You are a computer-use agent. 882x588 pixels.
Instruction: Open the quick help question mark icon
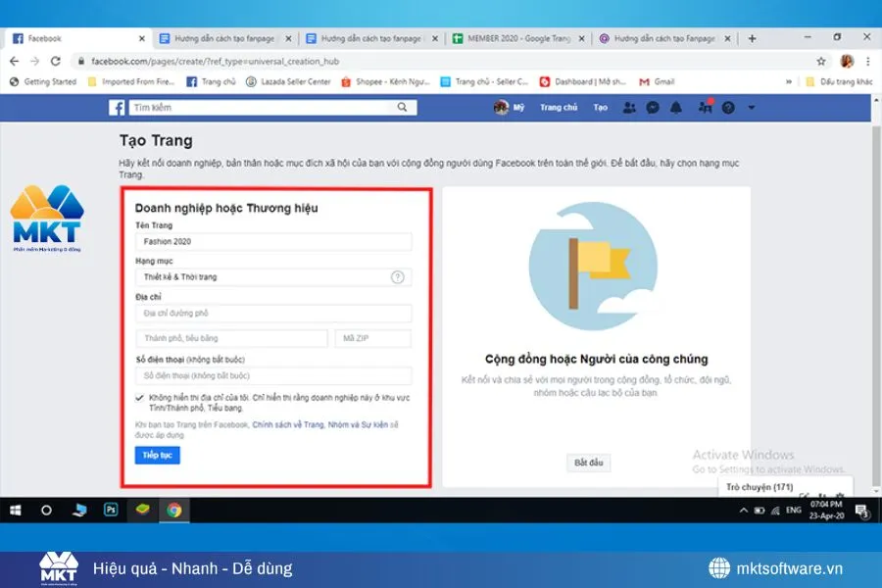pos(727,108)
